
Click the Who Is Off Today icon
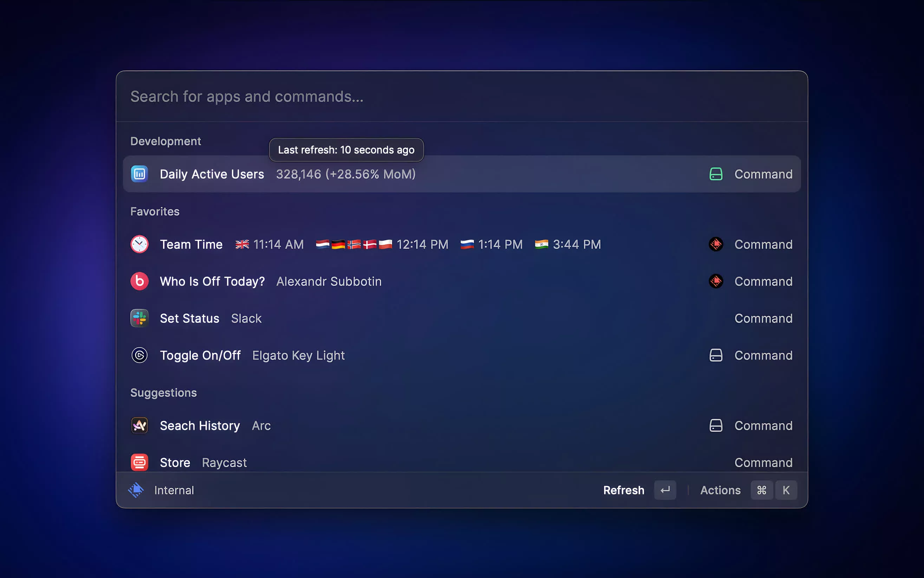(x=139, y=281)
